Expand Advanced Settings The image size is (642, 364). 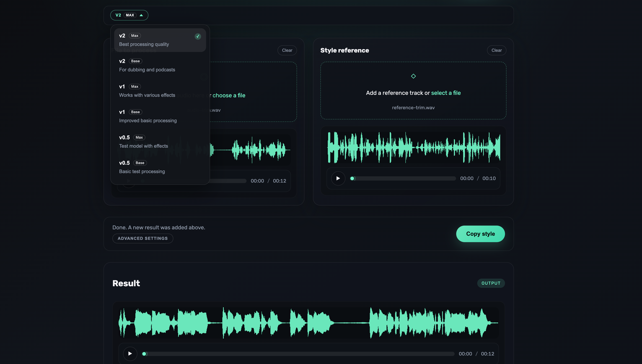click(143, 238)
